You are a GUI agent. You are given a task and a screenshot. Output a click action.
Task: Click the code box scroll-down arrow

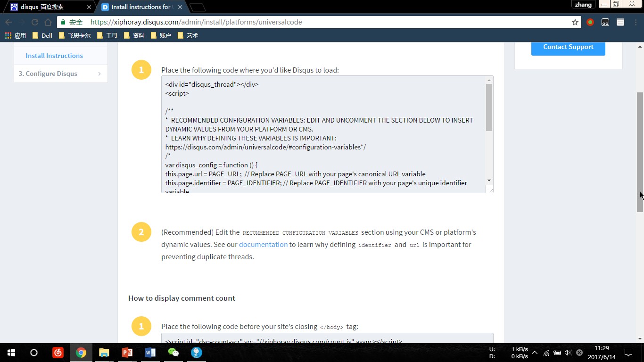point(489,181)
